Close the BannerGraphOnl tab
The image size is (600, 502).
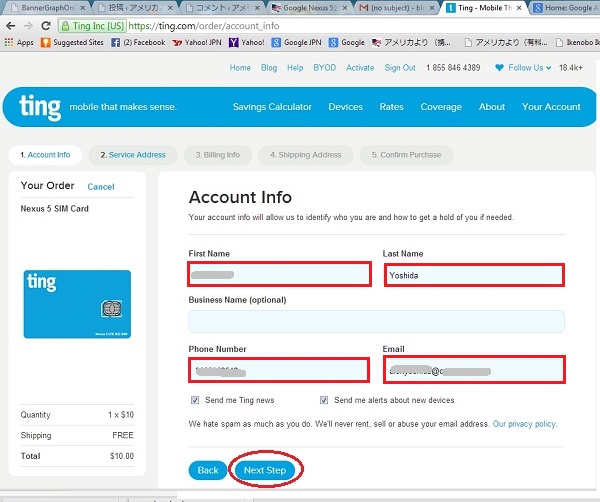coord(83,8)
